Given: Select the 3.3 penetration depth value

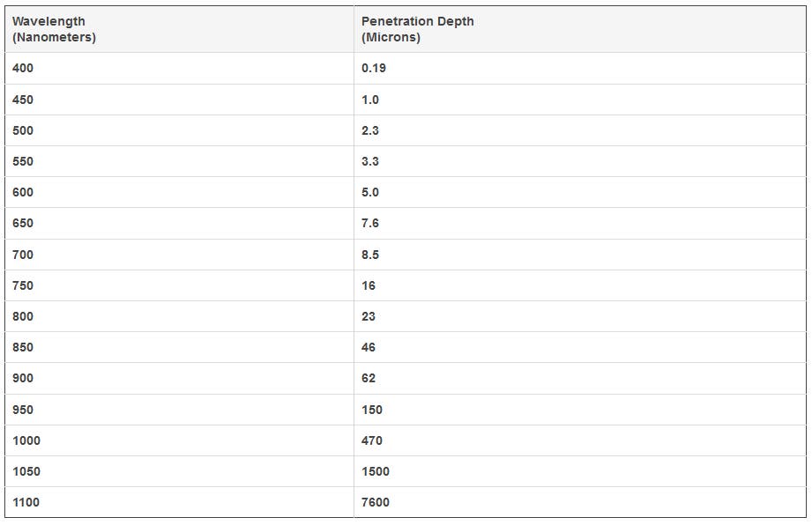Looking at the screenshot, I should click(370, 161).
